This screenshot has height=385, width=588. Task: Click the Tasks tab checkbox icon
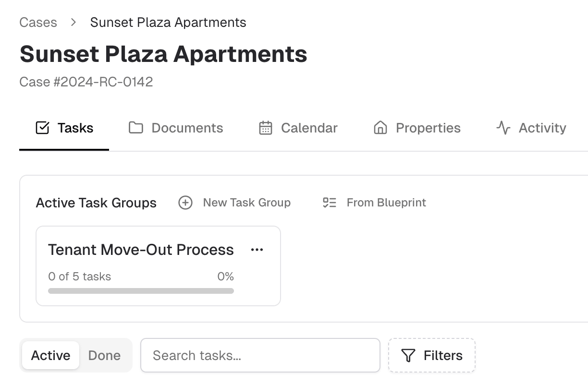point(43,128)
